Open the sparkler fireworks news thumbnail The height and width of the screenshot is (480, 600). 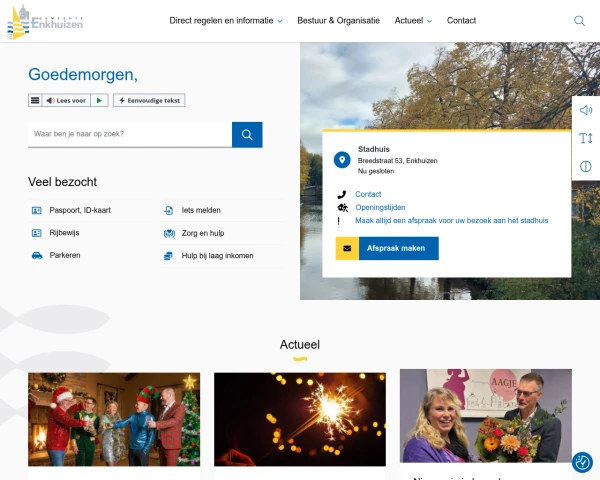point(300,420)
